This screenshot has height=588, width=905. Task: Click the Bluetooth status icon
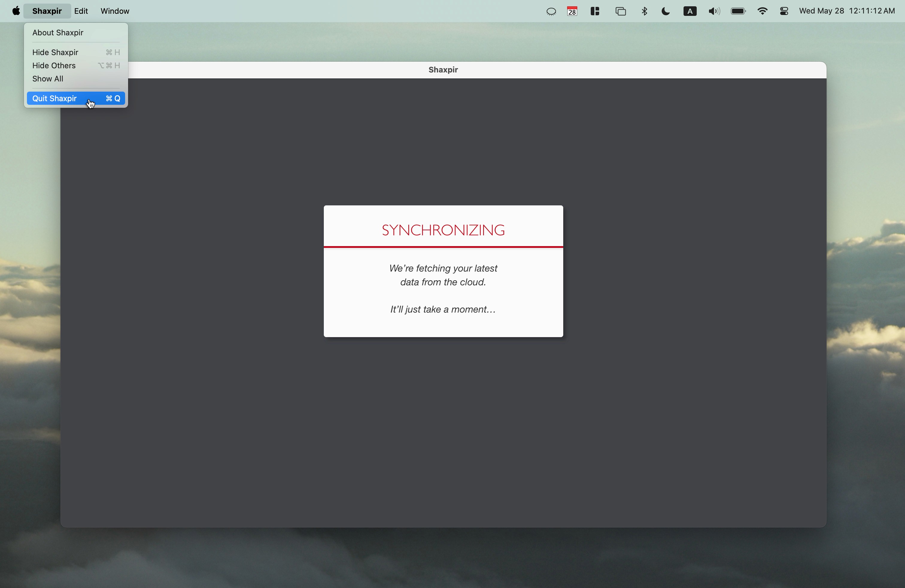(x=644, y=11)
